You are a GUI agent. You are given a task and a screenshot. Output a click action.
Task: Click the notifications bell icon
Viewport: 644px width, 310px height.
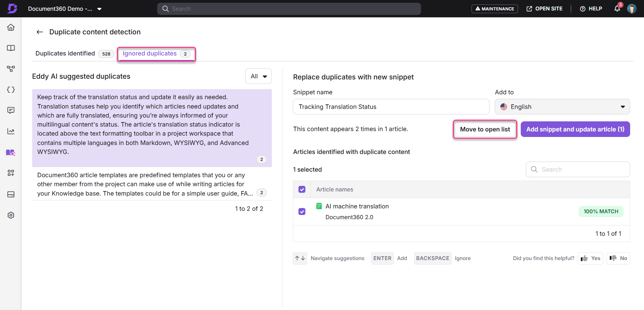(617, 9)
